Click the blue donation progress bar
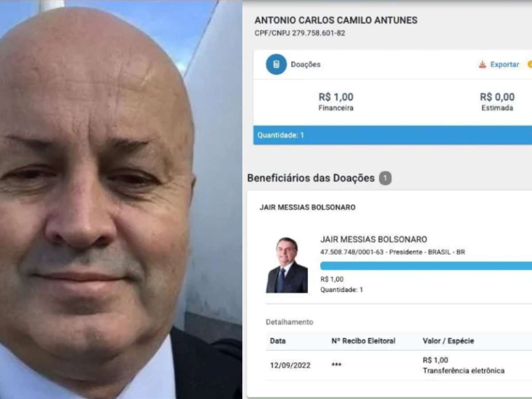This screenshot has height=399, width=532. pos(426,266)
